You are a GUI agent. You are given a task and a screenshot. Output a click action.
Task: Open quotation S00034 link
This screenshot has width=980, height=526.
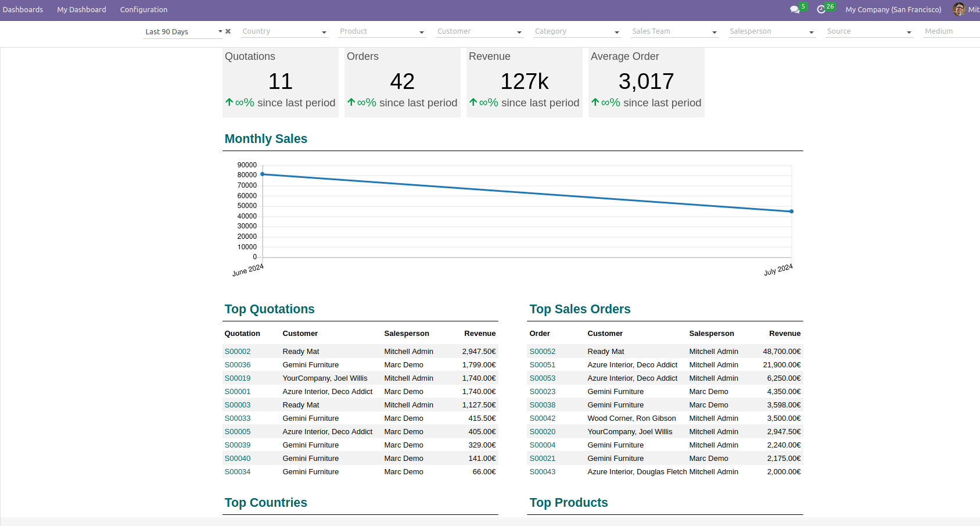coord(238,472)
